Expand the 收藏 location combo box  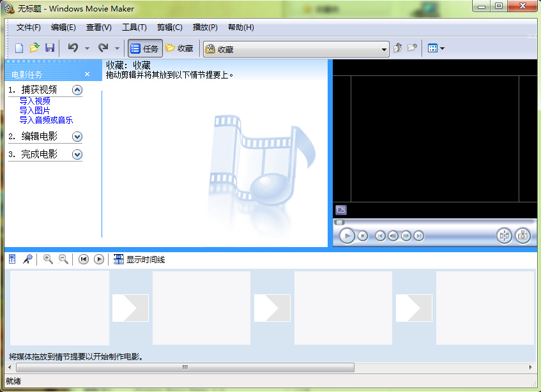click(x=384, y=49)
